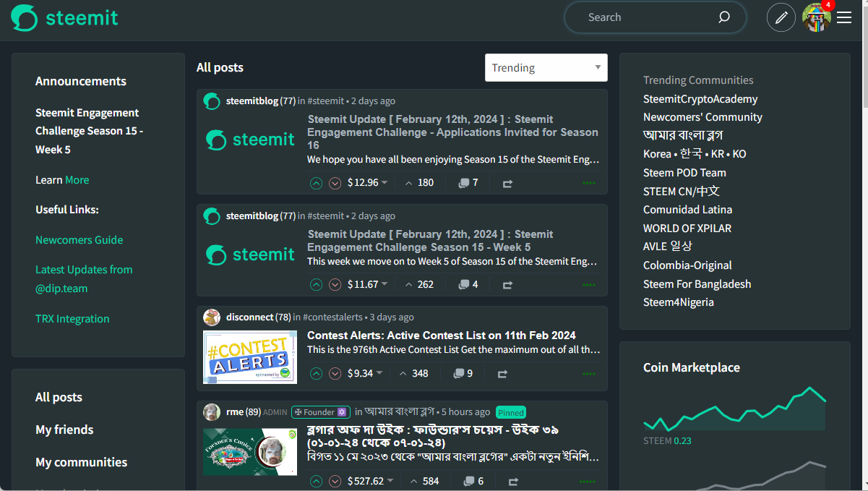Image resolution: width=868 pixels, height=491 pixels.
Task: Open more options dots on Contest Alerts post
Action: pos(589,374)
